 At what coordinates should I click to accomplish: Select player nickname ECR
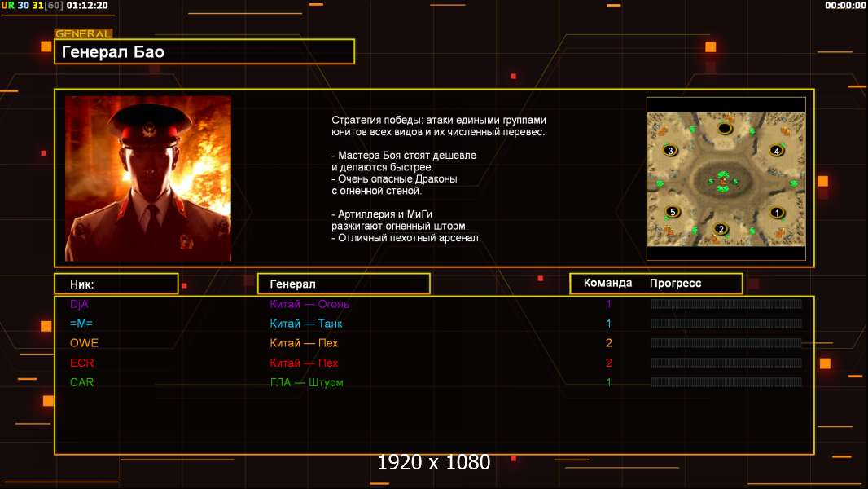82,363
